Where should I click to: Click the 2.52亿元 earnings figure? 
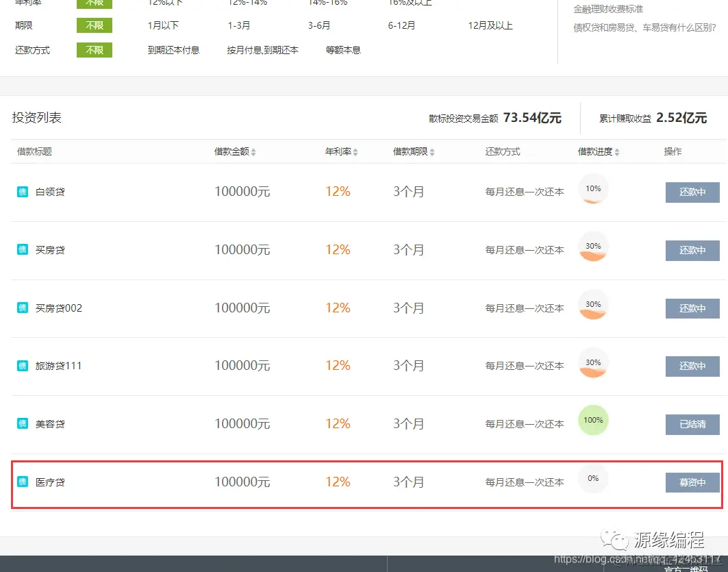(681, 118)
